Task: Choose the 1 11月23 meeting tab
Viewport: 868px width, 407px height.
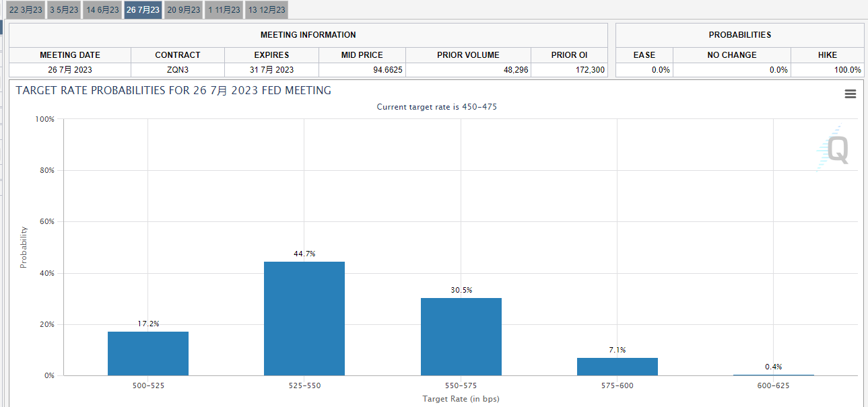Action: click(224, 10)
